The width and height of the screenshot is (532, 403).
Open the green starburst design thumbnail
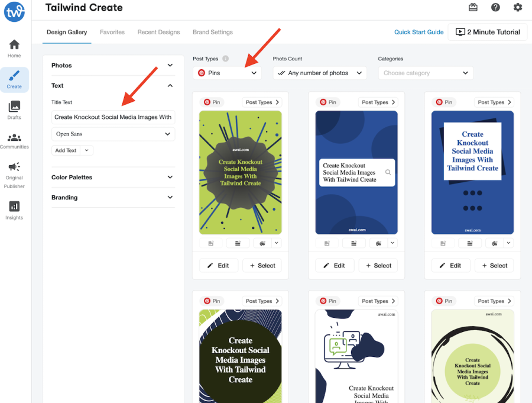click(240, 172)
